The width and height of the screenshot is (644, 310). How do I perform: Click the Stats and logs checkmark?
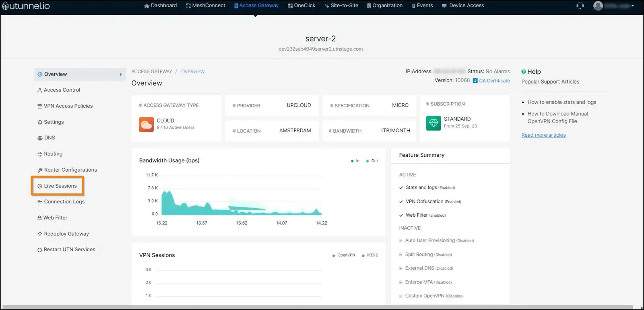point(401,188)
